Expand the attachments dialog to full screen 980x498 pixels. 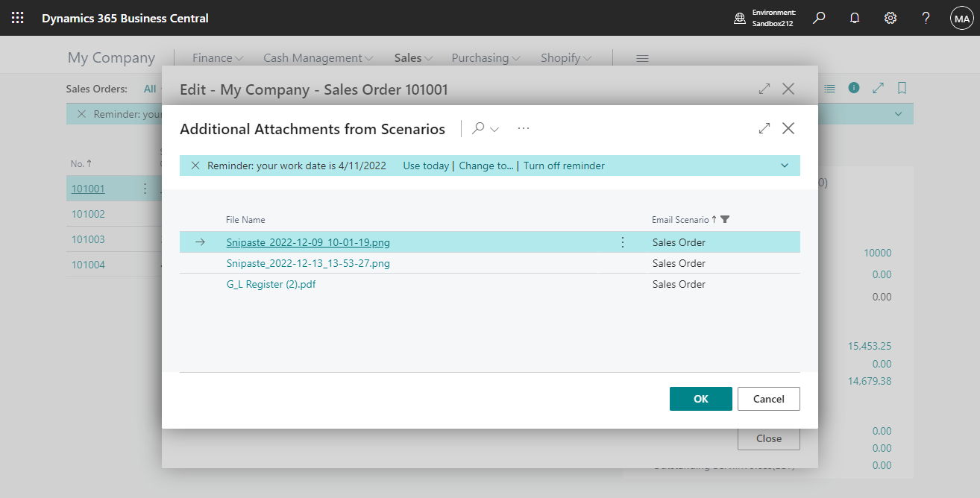click(x=764, y=127)
